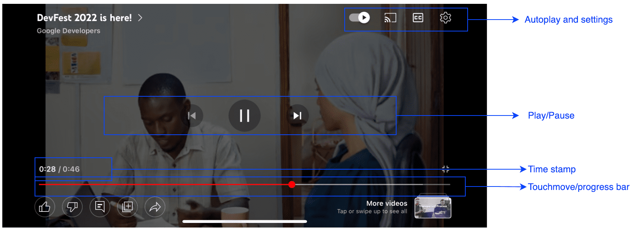Viewport: 644px width, 241px height.
Task: Tap the Google Developers channel name
Action: tap(68, 31)
